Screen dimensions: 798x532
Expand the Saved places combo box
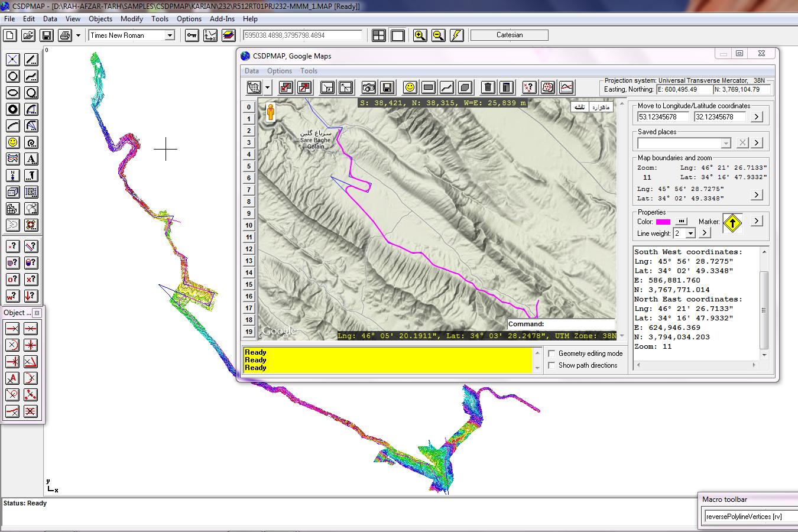click(726, 143)
